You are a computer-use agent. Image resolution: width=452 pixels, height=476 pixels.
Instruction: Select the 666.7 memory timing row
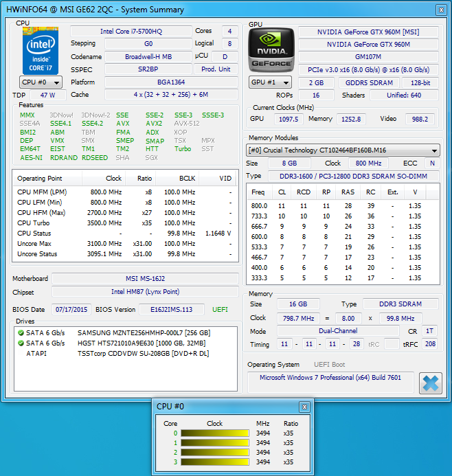pos(343,227)
